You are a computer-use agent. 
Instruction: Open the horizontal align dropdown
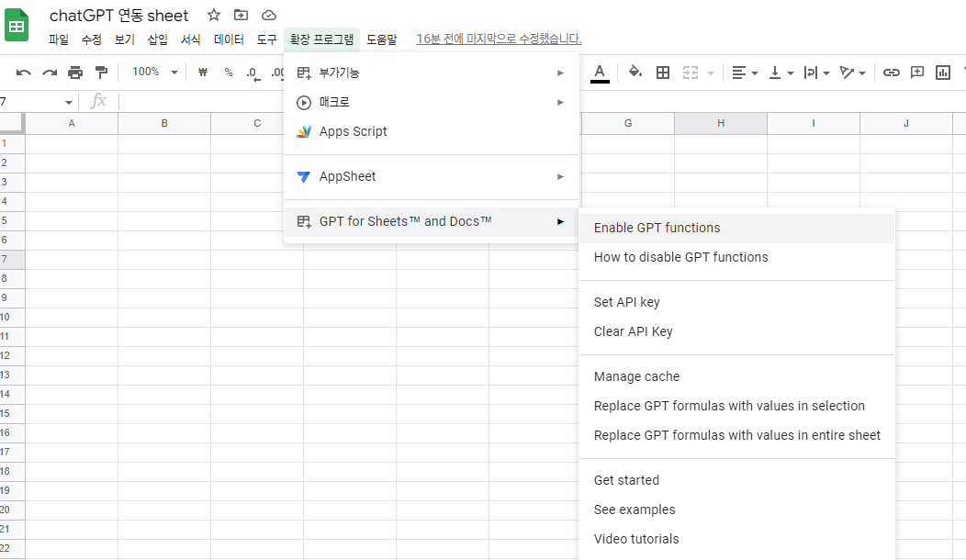(744, 73)
